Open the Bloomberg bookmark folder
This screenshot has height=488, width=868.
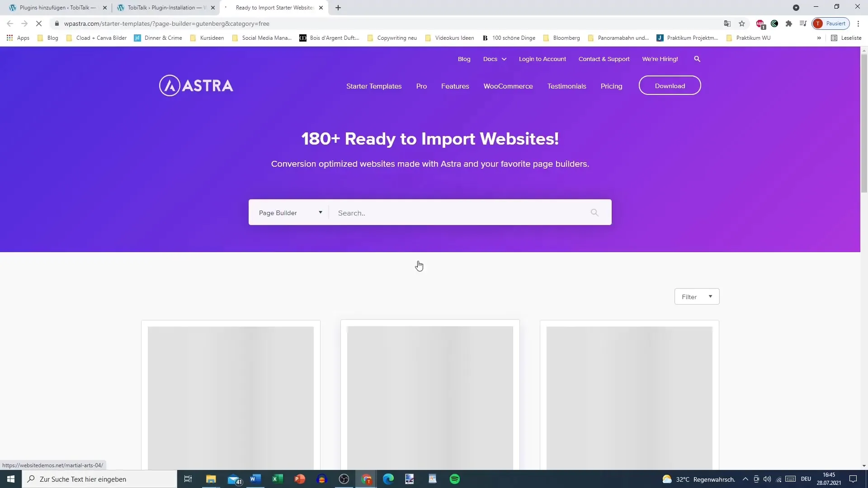(561, 38)
